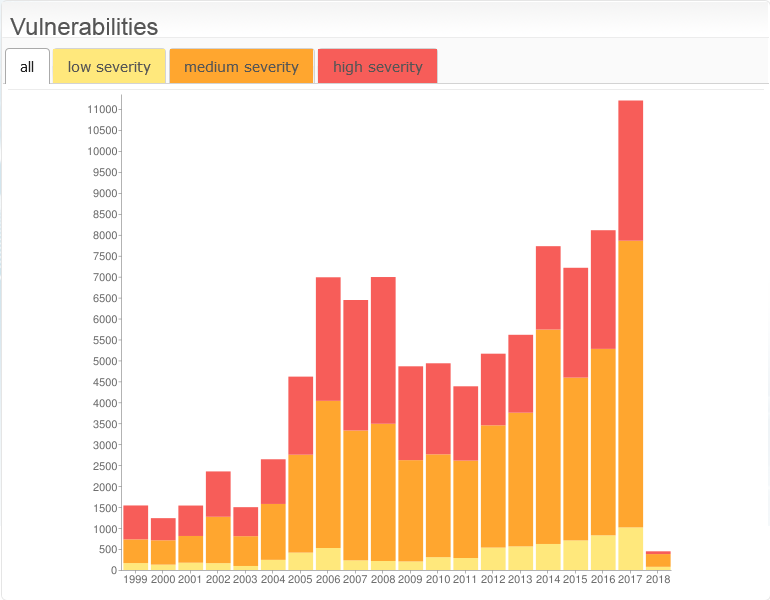This screenshot has height=600, width=770.
Task: Open the 'low severity' tab
Action: click(109, 67)
